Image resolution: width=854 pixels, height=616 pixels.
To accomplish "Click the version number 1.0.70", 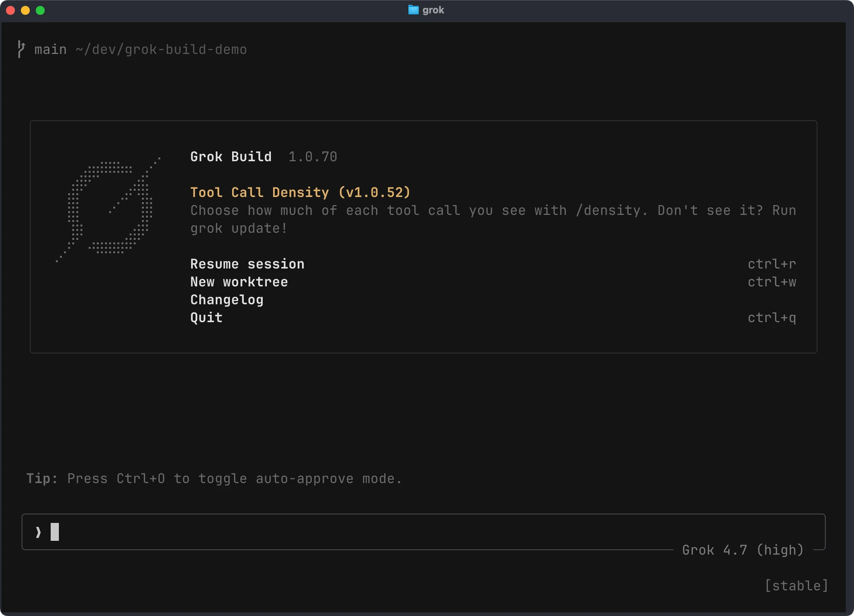I will pos(313,157).
